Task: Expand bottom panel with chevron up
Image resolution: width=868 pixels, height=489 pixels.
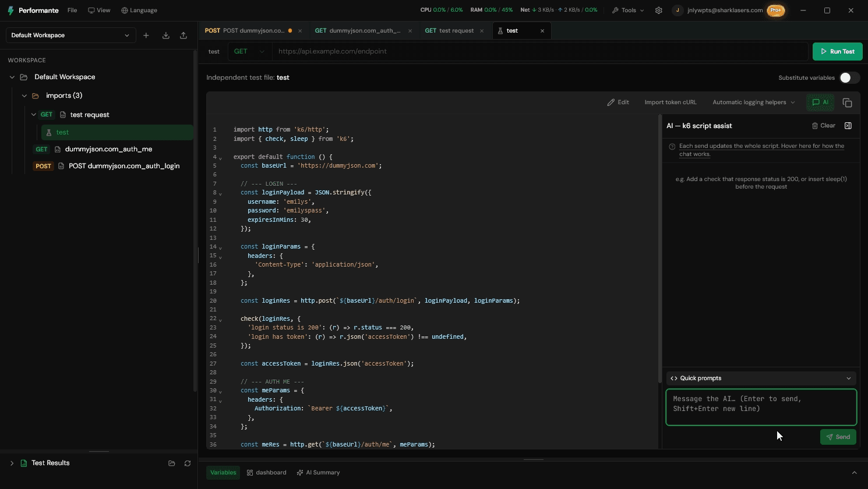Action: pyautogui.click(x=854, y=473)
